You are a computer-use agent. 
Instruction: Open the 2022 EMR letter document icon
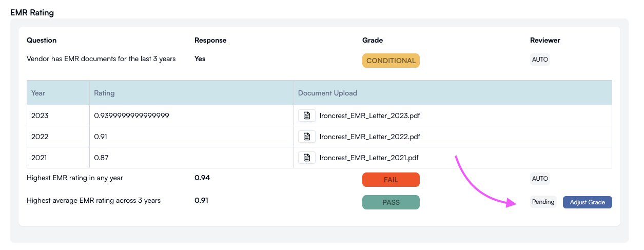(307, 137)
